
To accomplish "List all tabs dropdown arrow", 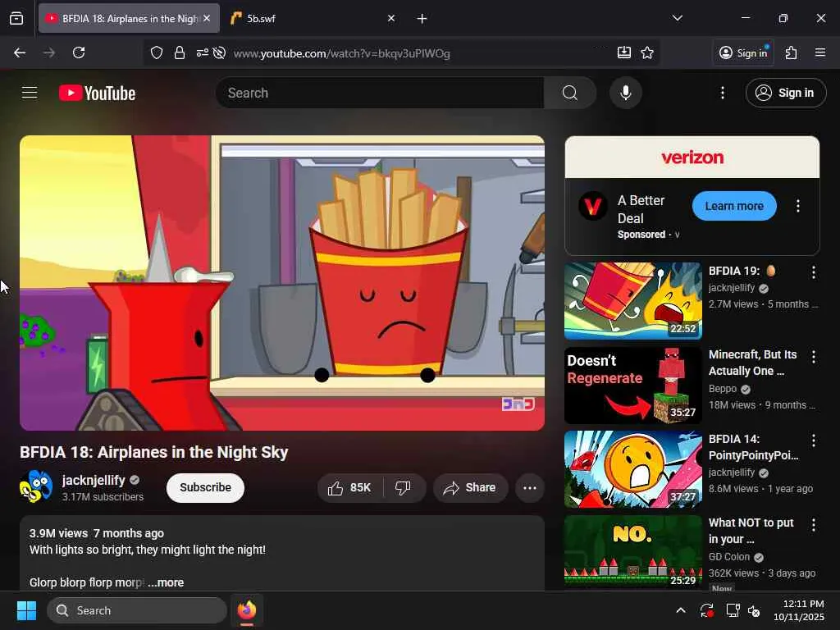I will (x=677, y=18).
